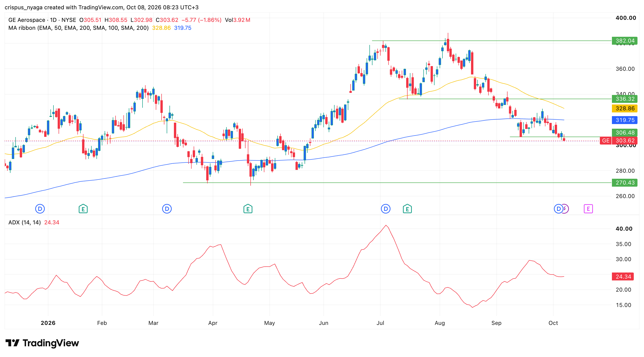The height and width of the screenshot is (357, 644).
Task: Click the crispus_nyaga attribution header text
Action: point(102,7)
